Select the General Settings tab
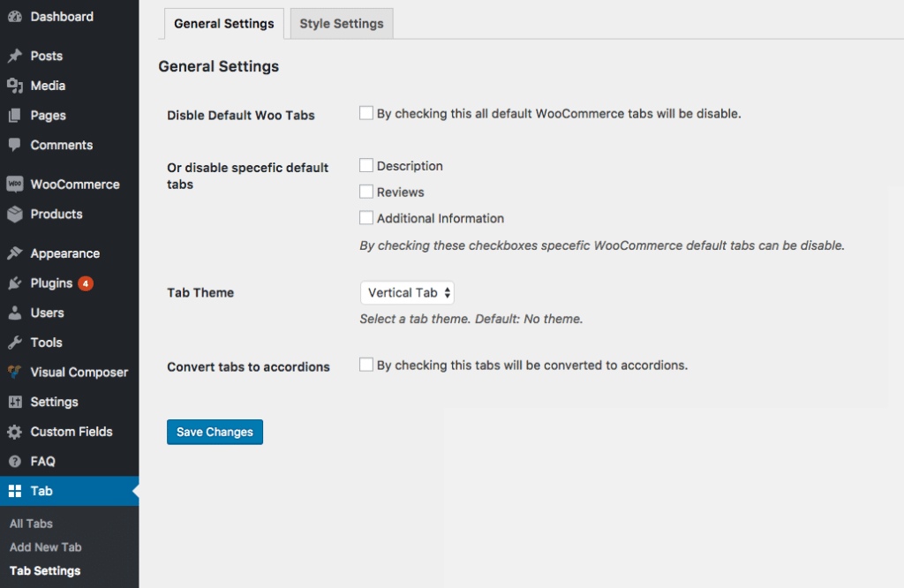Viewport: 904px width, 588px height. coord(223,23)
